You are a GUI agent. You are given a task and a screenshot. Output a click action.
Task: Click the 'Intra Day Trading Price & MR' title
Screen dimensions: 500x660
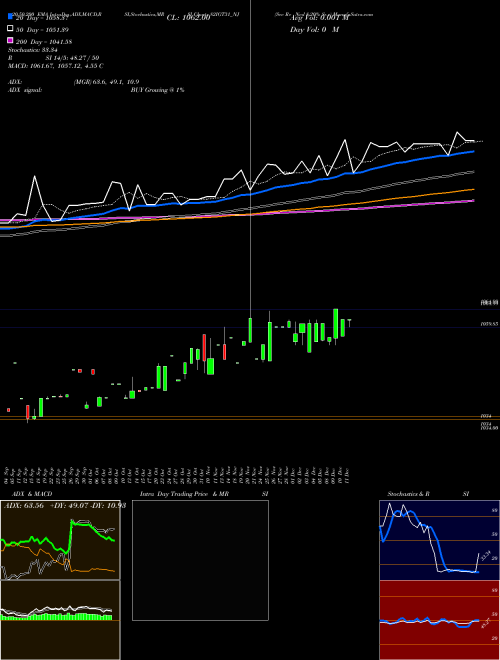[x=184, y=494]
